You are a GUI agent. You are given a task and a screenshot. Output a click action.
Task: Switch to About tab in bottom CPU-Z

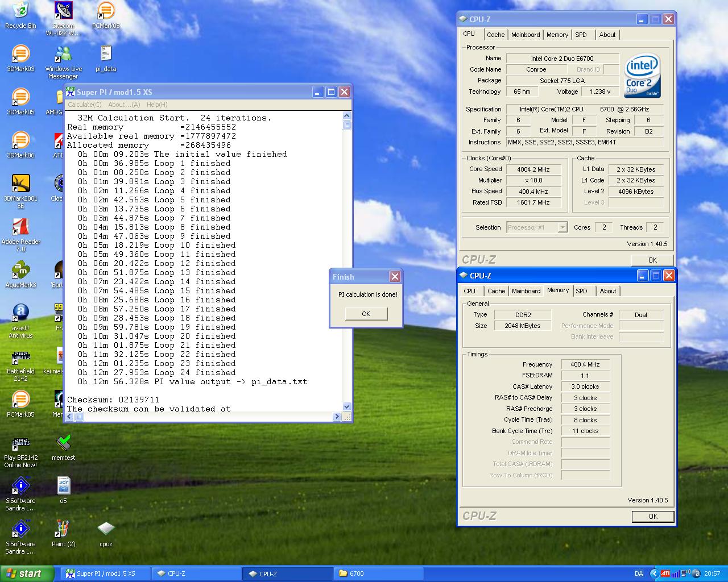tap(608, 291)
